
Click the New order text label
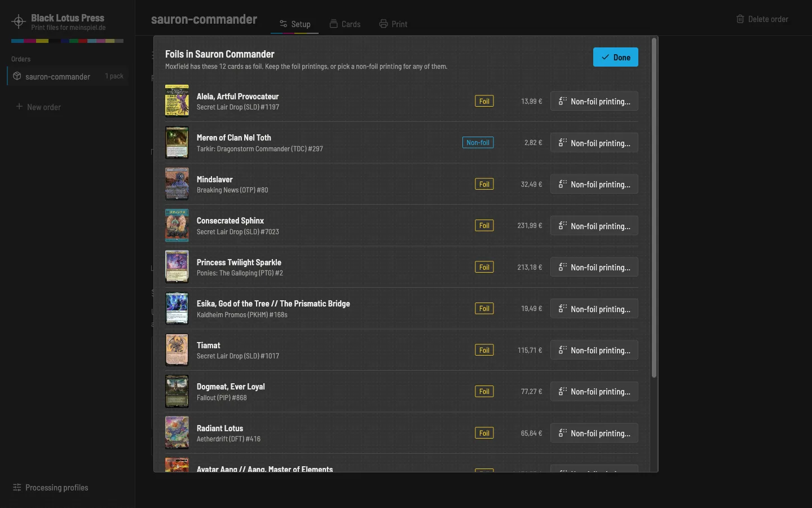pyautogui.click(x=44, y=107)
